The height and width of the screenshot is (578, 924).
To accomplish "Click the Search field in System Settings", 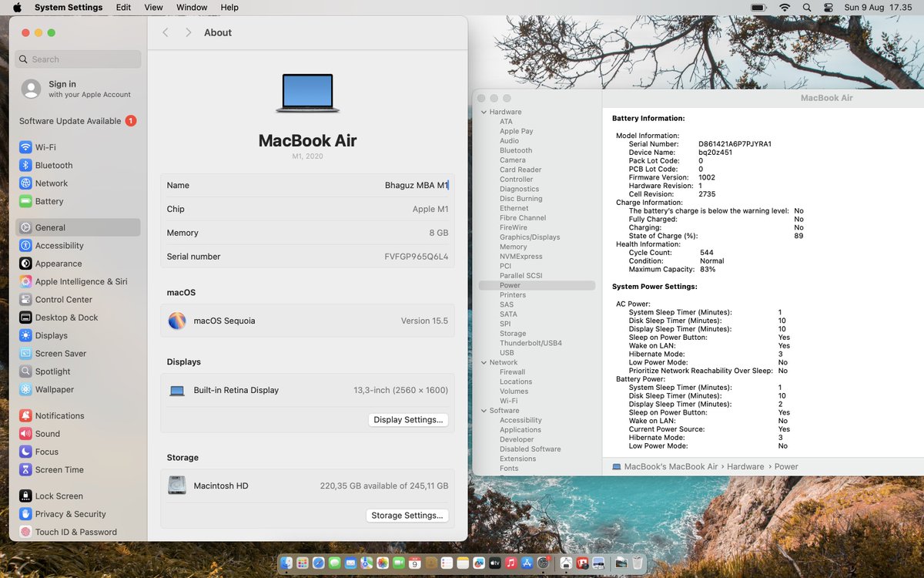I will point(78,59).
